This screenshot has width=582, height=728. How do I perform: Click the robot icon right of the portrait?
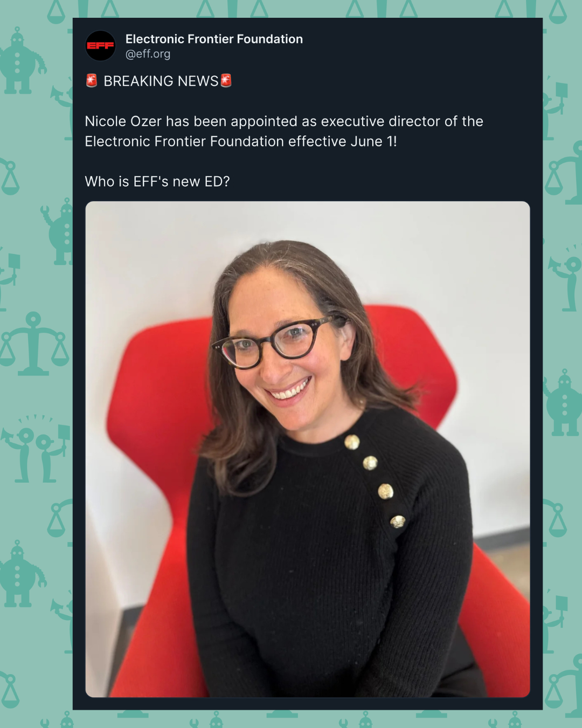[563, 403]
